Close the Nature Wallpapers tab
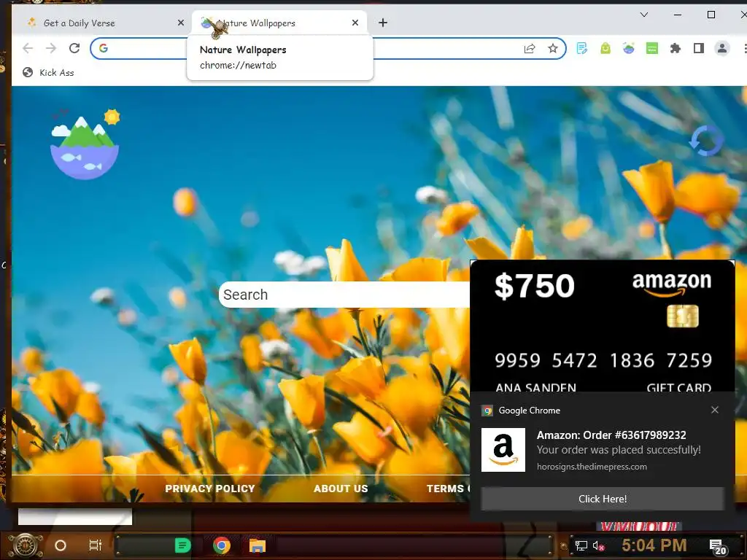 [x=355, y=23]
